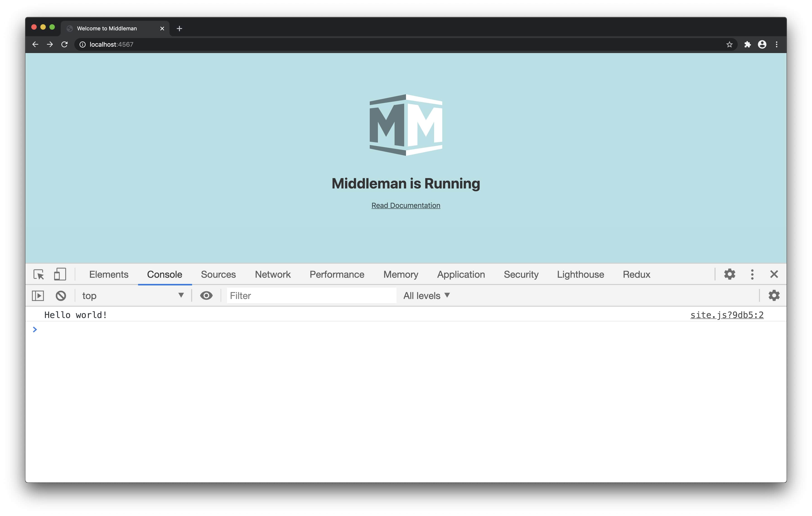Open the Read Documentation link
This screenshot has width=812, height=516.
point(406,205)
